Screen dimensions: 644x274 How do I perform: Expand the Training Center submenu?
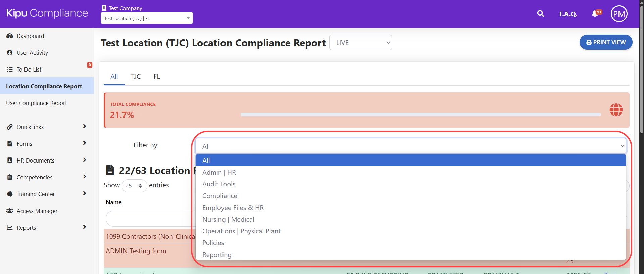(x=46, y=194)
